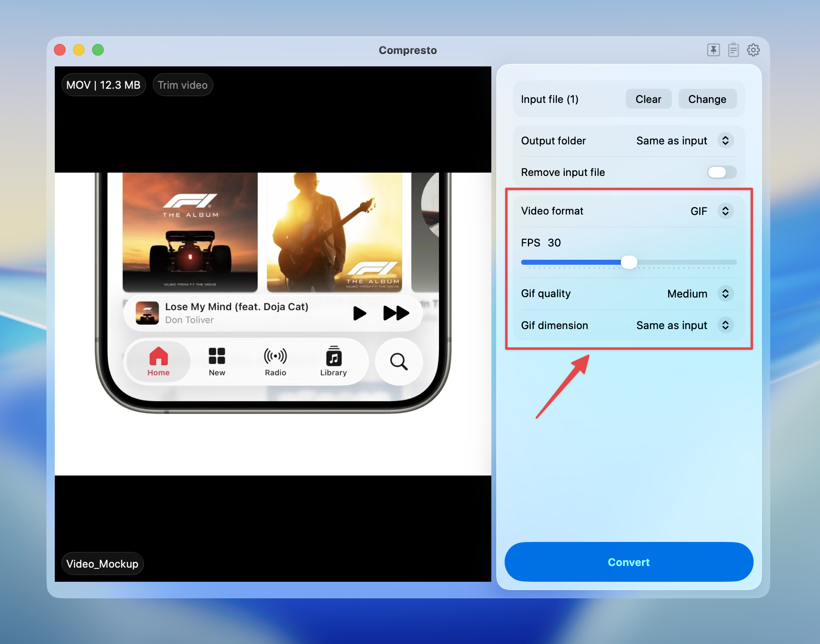Pin the Compresto window
The width and height of the screenshot is (820, 644).
click(713, 50)
